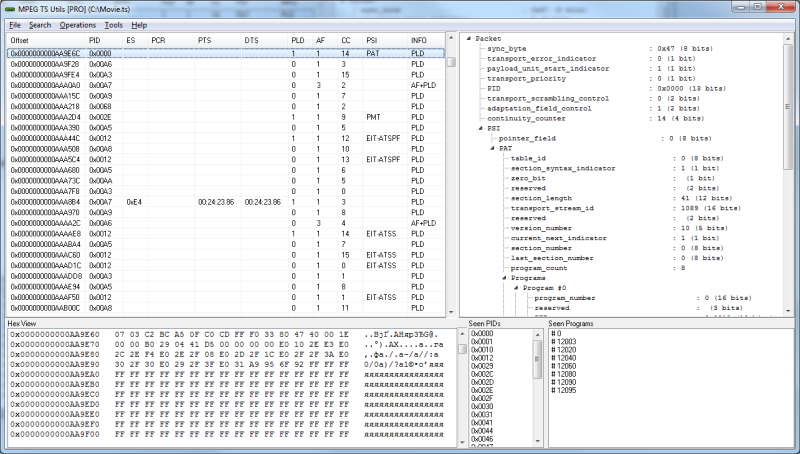Select table_id tree item
Viewport: 800px width, 454px height.
coord(528,158)
